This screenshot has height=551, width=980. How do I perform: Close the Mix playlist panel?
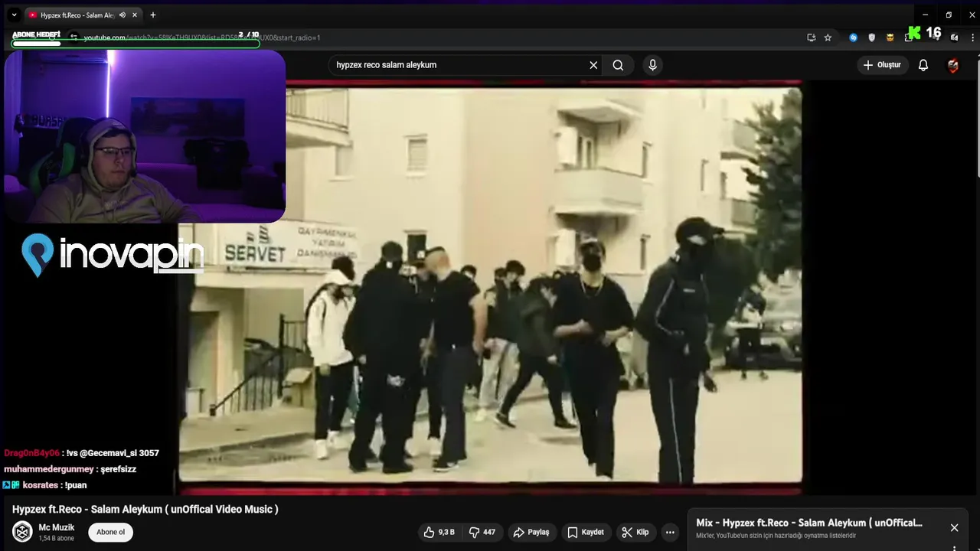(x=954, y=527)
